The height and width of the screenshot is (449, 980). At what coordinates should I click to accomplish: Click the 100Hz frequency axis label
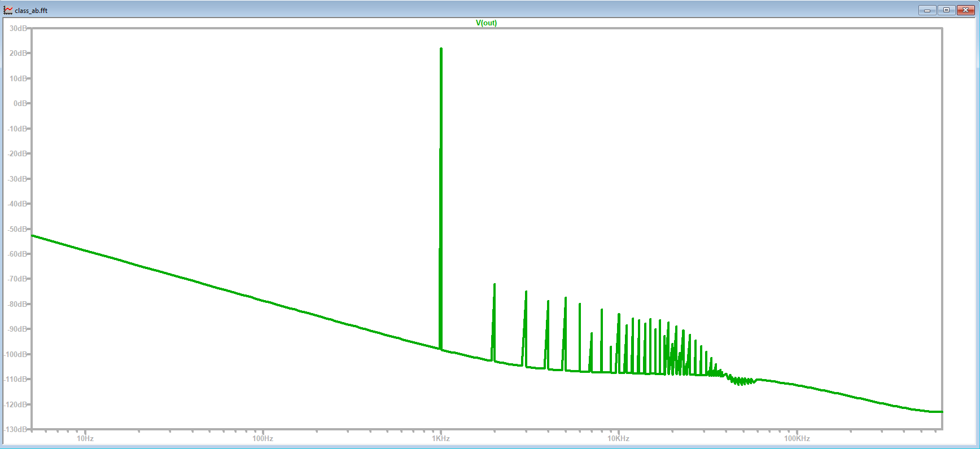coord(262,439)
